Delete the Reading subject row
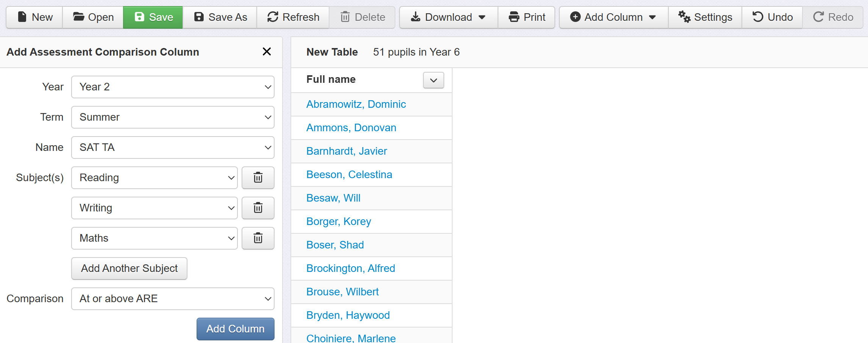 258,178
